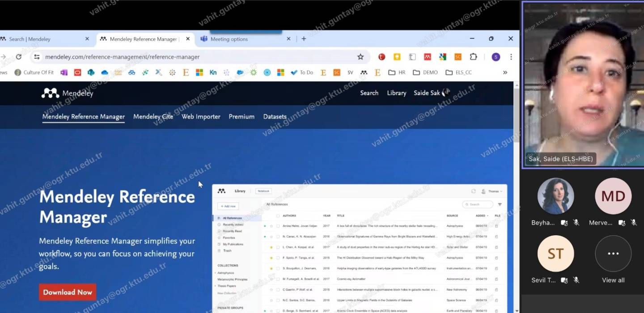
Task: Open the Premium nav item
Action: tap(241, 117)
